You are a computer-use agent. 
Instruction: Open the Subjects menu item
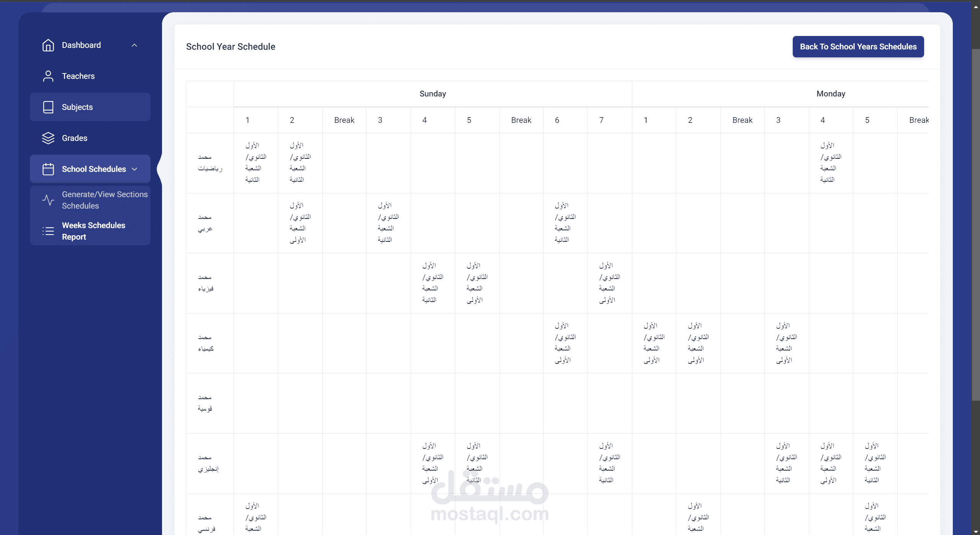click(x=77, y=107)
